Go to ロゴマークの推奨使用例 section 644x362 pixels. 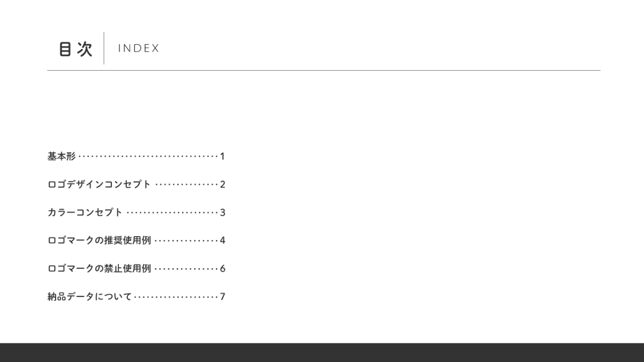click(99, 240)
